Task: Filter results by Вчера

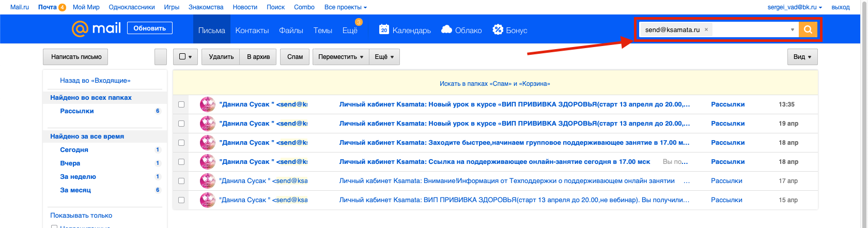Action: (70, 163)
